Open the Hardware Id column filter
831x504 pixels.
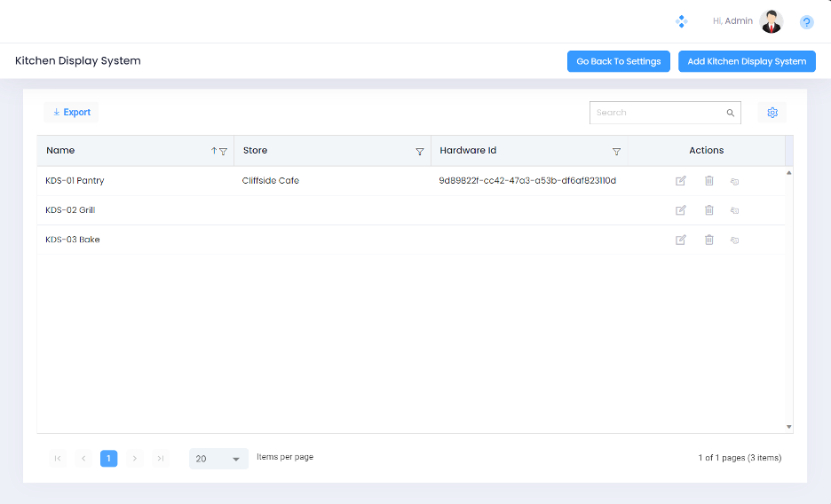coord(616,152)
